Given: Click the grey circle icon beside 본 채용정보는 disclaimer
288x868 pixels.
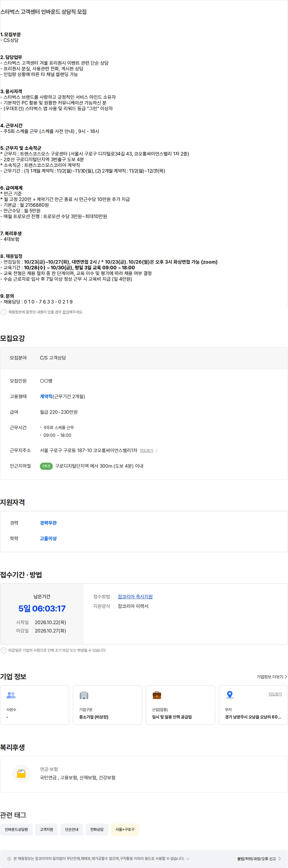Looking at the screenshot, I should tap(9, 859).
